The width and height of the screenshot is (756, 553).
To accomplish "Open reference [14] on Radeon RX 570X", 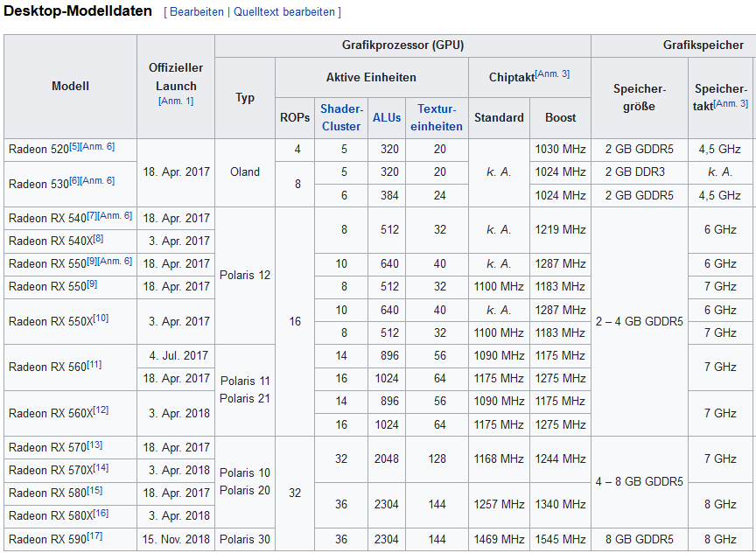I will pos(101,467).
